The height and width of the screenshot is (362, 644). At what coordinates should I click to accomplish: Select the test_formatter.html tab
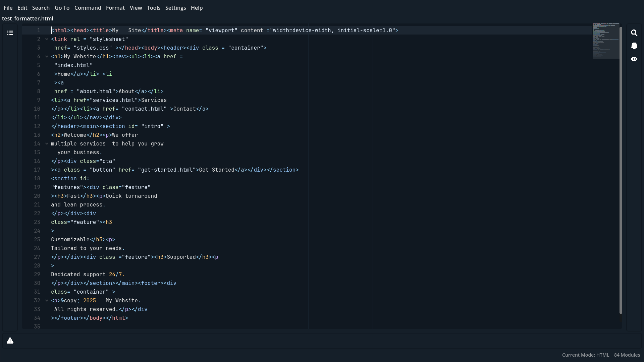click(28, 18)
